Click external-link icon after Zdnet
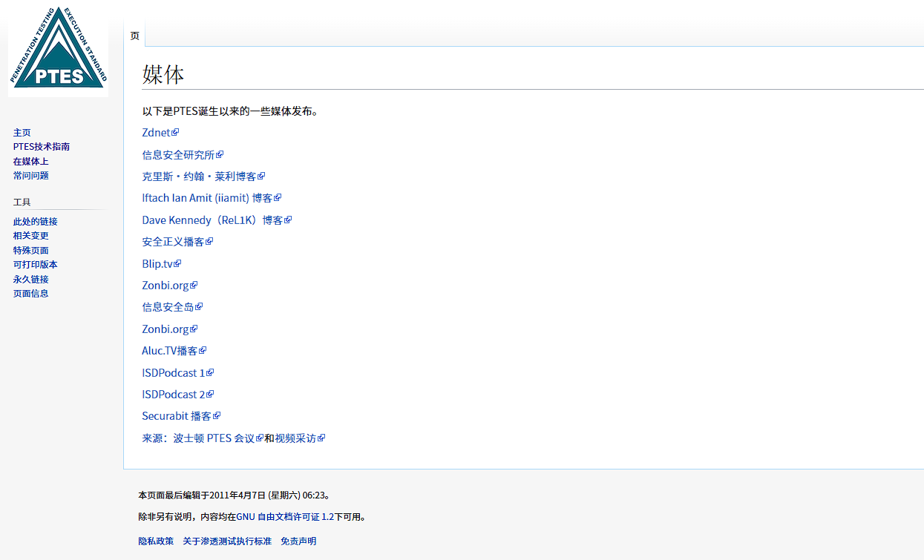The height and width of the screenshot is (560, 924). 175,133
